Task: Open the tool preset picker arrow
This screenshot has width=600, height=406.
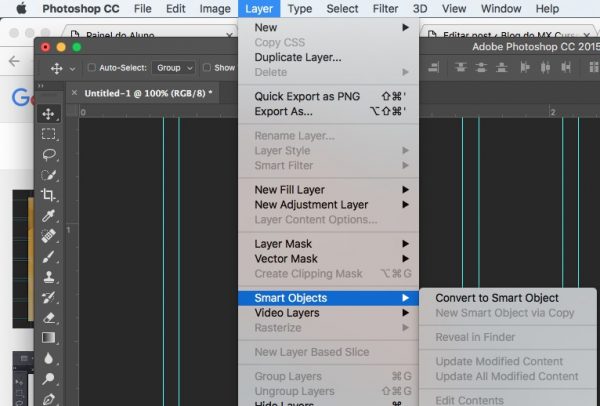Action: 72,69
